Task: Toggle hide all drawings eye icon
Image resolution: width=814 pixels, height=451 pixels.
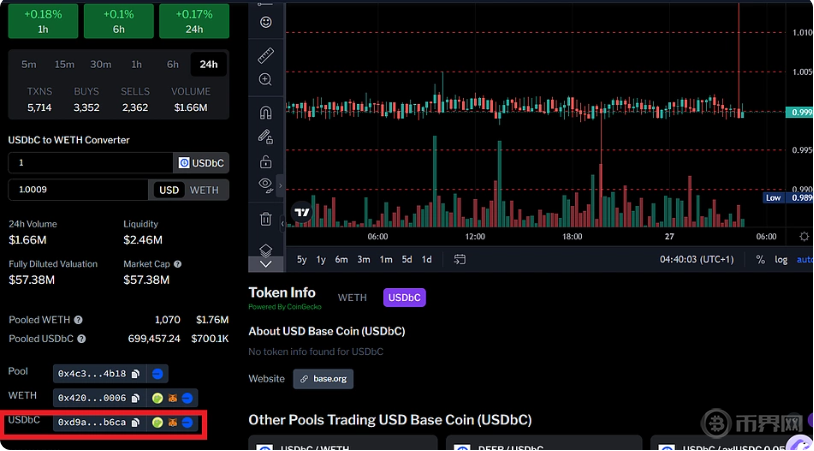Action: [x=265, y=184]
